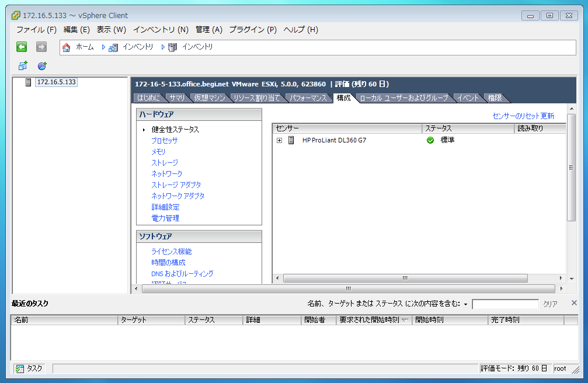Open the ライセンス機能 software link
Image resolution: width=588 pixels, height=383 pixels.
click(171, 251)
